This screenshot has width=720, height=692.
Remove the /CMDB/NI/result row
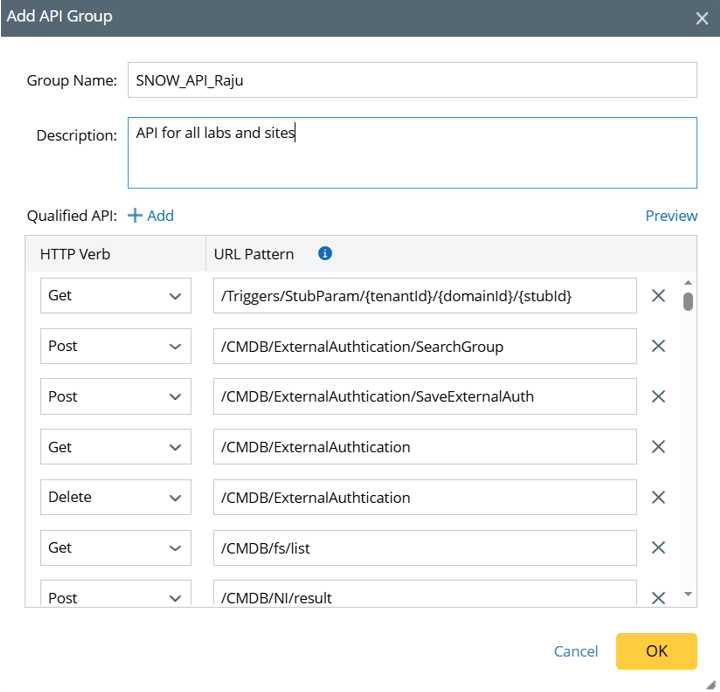pyautogui.click(x=658, y=597)
